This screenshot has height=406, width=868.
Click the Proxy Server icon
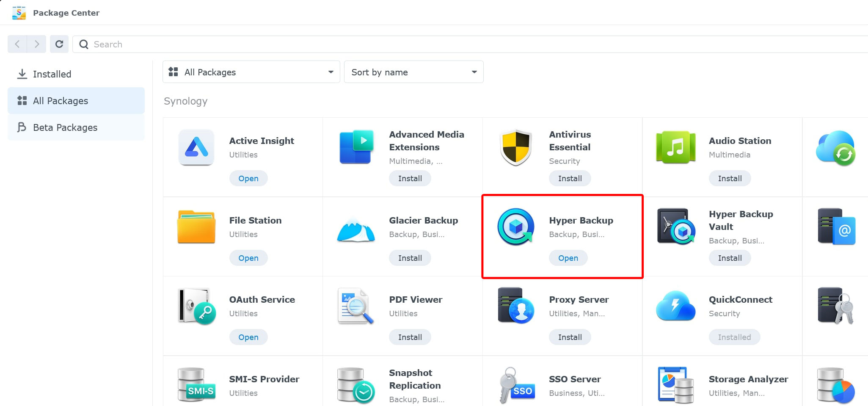click(516, 306)
